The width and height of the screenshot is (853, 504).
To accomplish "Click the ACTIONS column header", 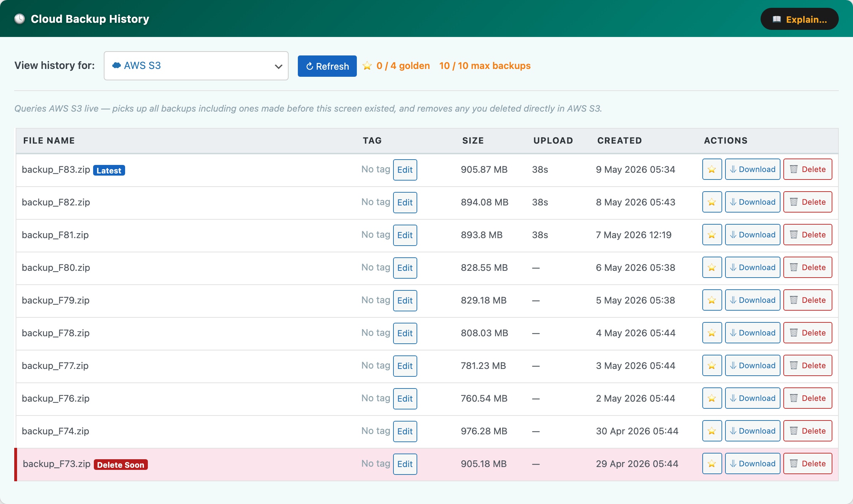I will (x=726, y=141).
